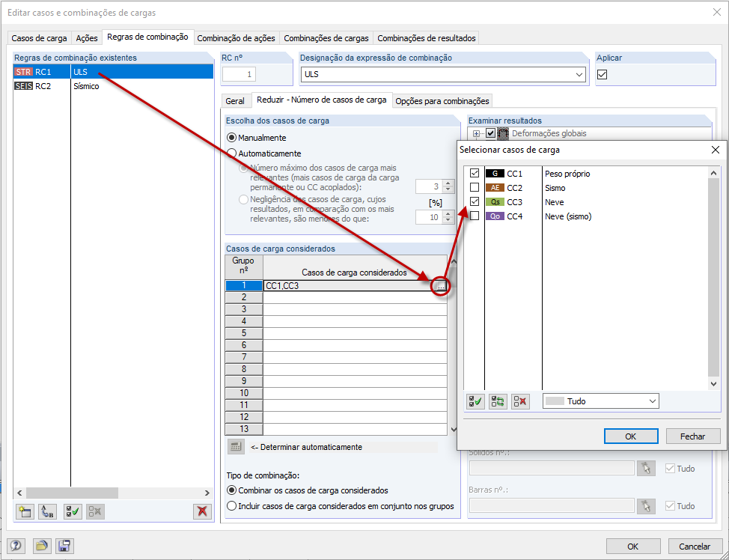Collapse the Deformações globais tree node
729x560 pixels.
pyautogui.click(x=476, y=133)
